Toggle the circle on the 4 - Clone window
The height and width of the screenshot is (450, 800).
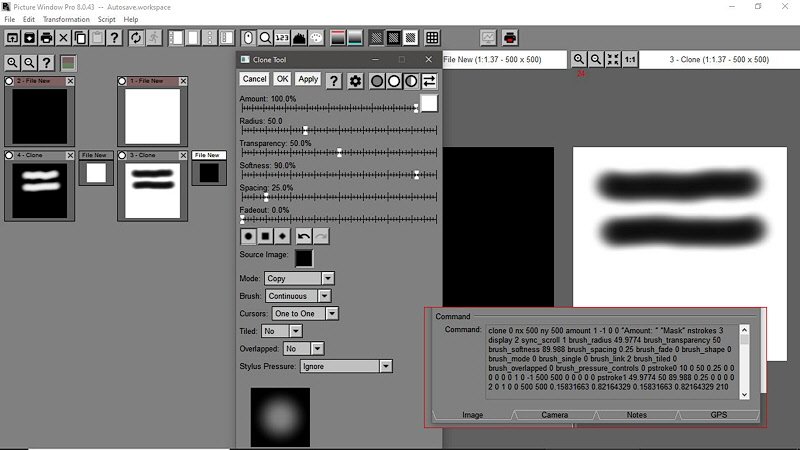point(10,155)
